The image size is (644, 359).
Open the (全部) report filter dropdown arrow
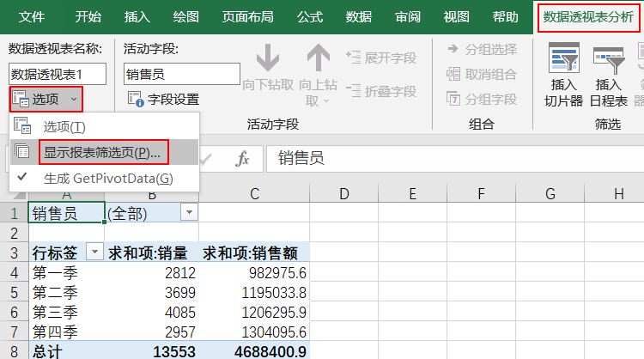190,212
